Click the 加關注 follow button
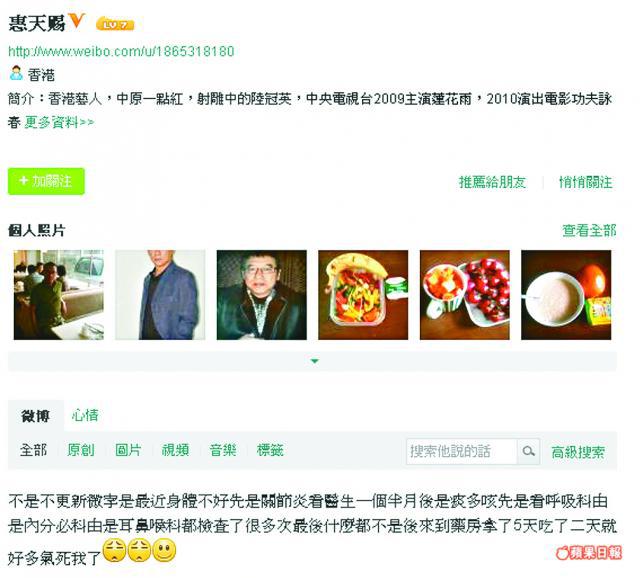 [x=46, y=181]
